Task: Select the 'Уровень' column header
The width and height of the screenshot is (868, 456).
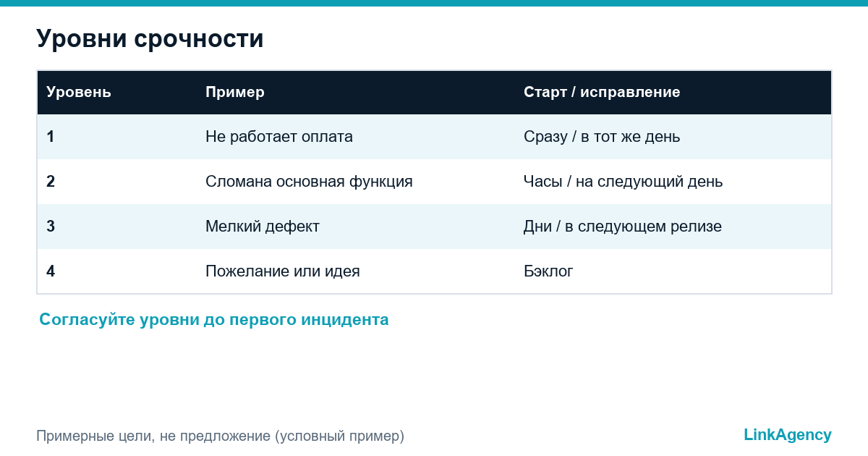Action: click(79, 92)
